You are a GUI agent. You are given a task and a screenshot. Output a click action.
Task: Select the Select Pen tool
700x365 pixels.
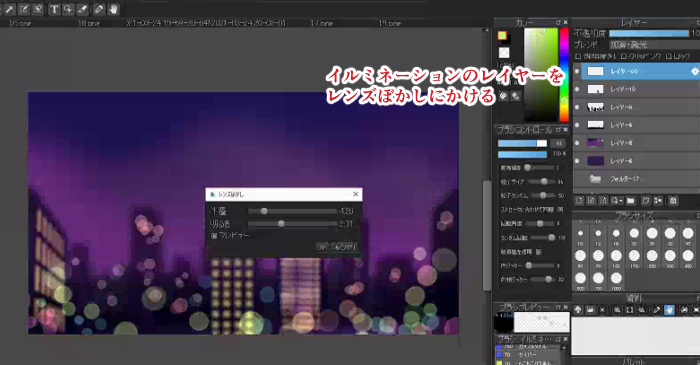24,9
